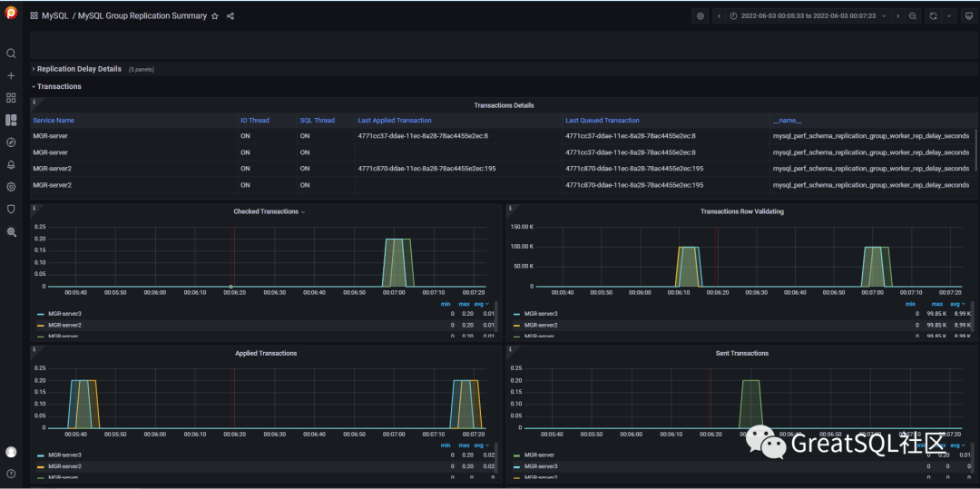Open the Alerting bell icon
980x489 pixels.
(11, 164)
